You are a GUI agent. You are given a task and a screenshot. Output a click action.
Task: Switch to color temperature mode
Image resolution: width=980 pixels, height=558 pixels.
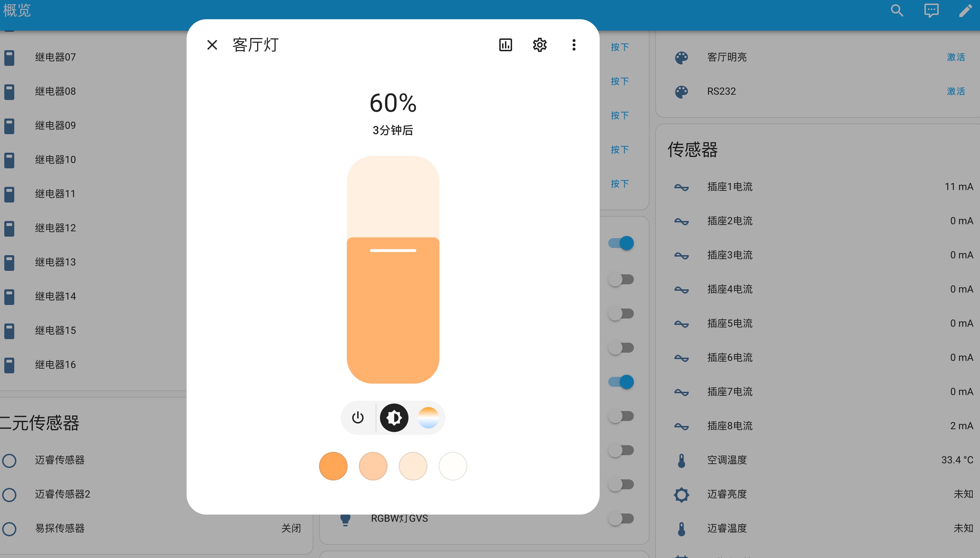pos(428,417)
